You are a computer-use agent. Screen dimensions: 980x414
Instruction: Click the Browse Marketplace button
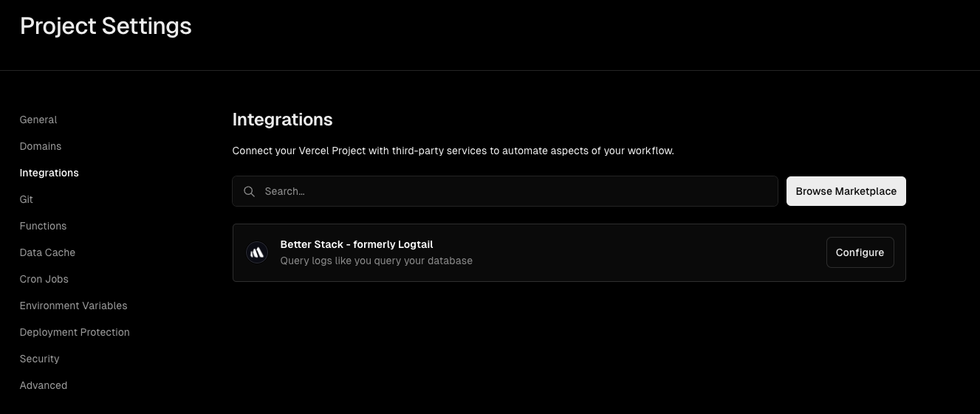[x=846, y=191]
